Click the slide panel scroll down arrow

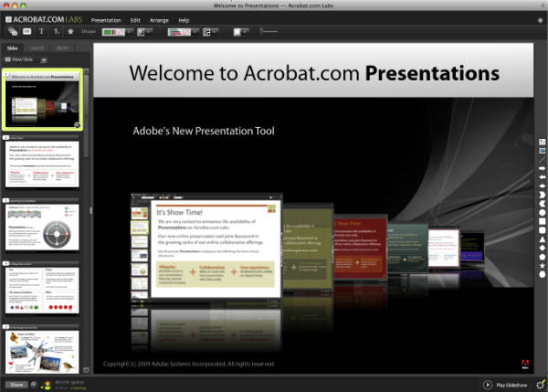tap(87, 370)
